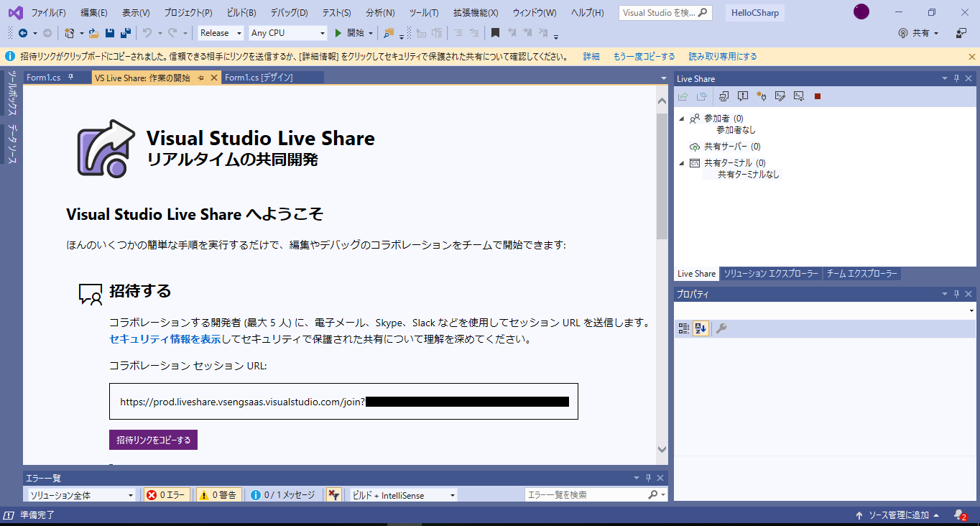980x526 pixels.
Task: Click the 詳細 link in the info bar
Action: point(591,56)
